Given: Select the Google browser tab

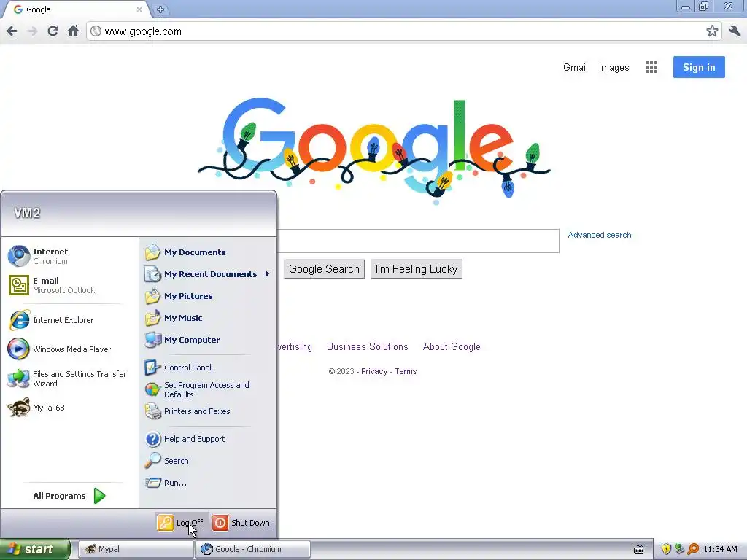Looking at the screenshot, I should (76, 9).
